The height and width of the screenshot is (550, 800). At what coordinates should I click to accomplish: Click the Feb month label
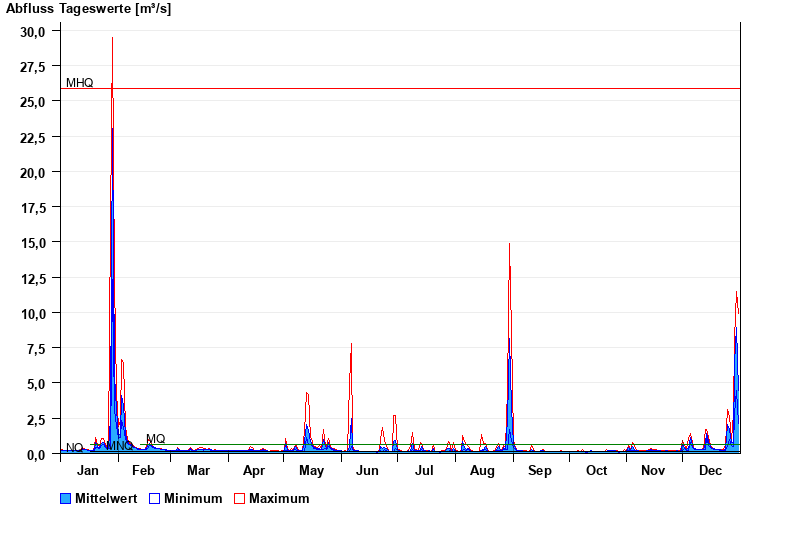[143, 470]
